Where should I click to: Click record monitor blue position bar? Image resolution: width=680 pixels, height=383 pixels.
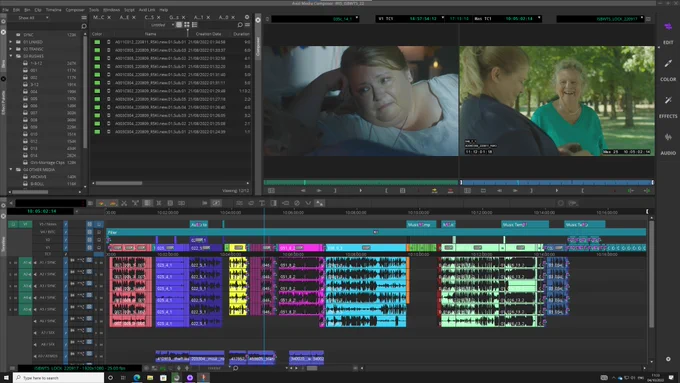point(557,183)
